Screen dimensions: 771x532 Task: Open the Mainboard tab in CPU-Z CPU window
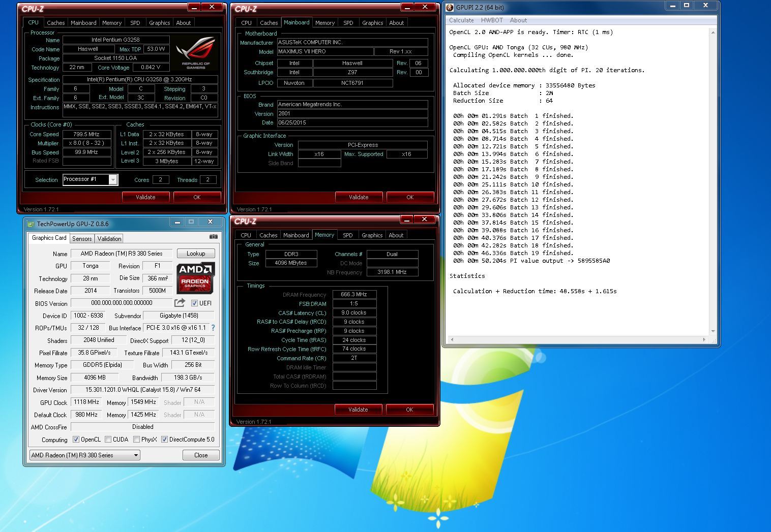[x=83, y=23]
